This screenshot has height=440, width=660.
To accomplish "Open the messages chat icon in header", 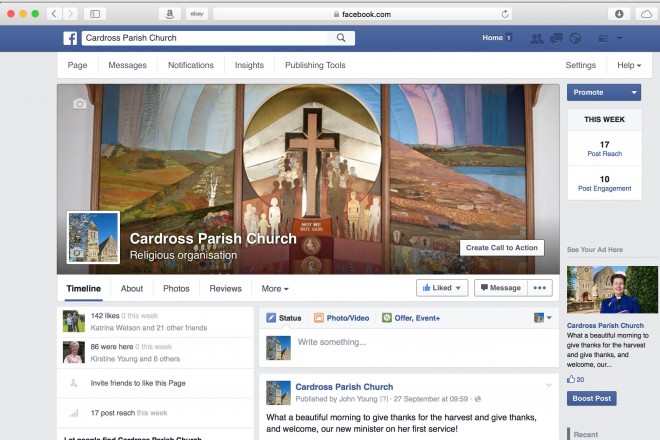I will [x=556, y=38].
